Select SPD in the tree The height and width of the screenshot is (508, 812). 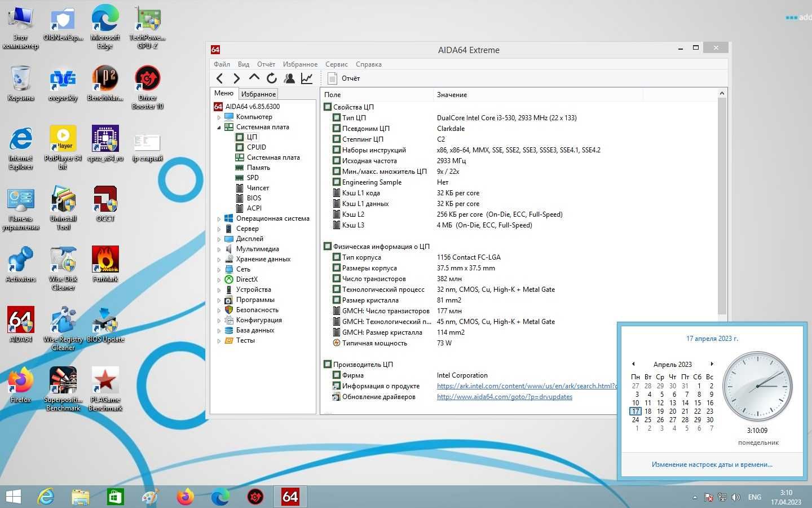pyautogui.click(x=253, y=178)
